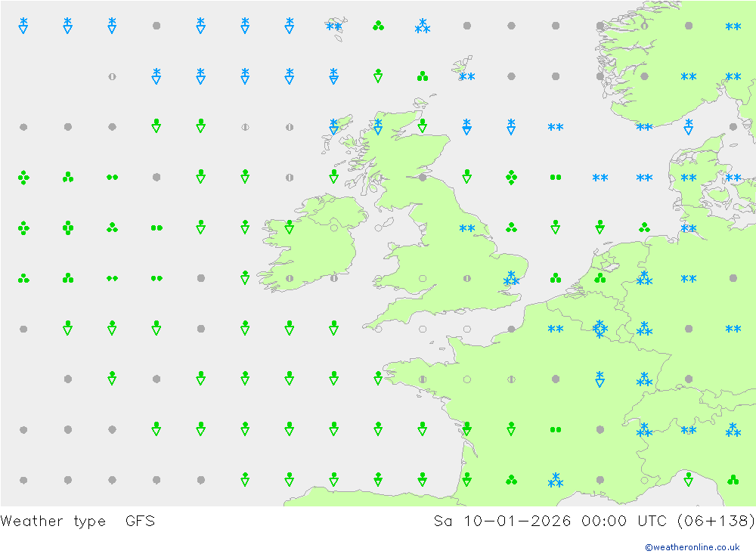Select the 'Weather type GFS' caption
This screenshot has height=554, width=756.
[x=78, y=522]
